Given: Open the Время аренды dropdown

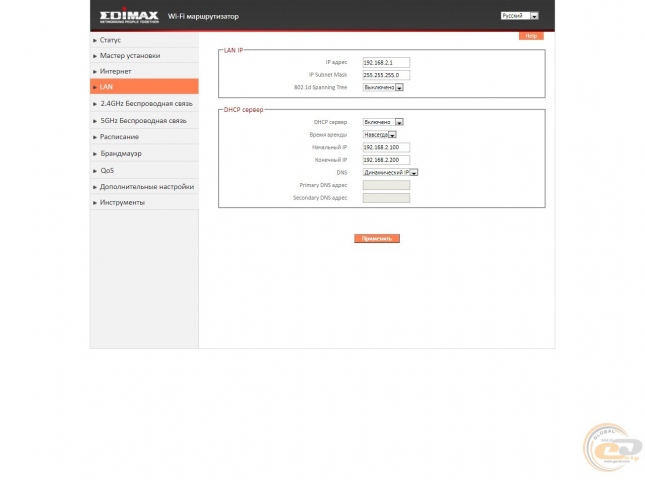Looking at the screenshot, I should [x=379, y=134].
